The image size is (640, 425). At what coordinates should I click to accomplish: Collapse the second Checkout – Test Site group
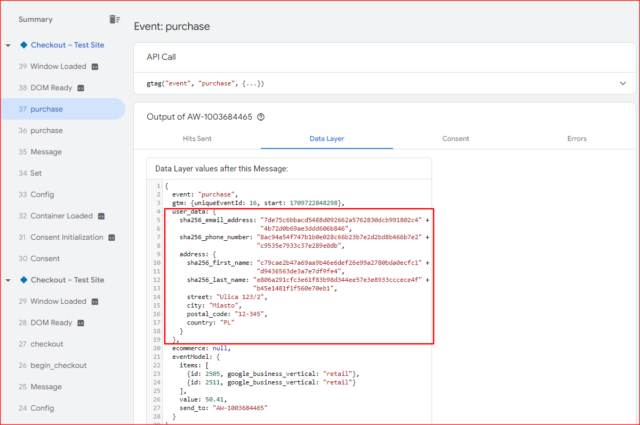click(8, 280)
